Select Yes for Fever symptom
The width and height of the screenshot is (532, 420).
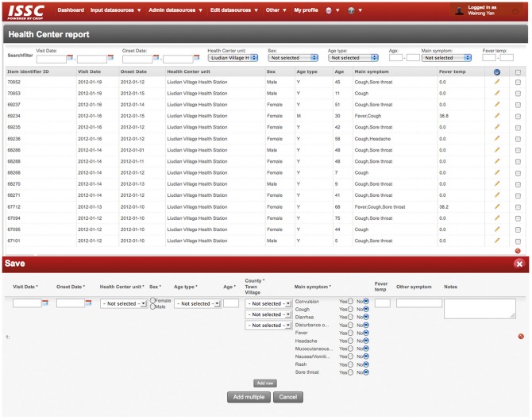350,333
